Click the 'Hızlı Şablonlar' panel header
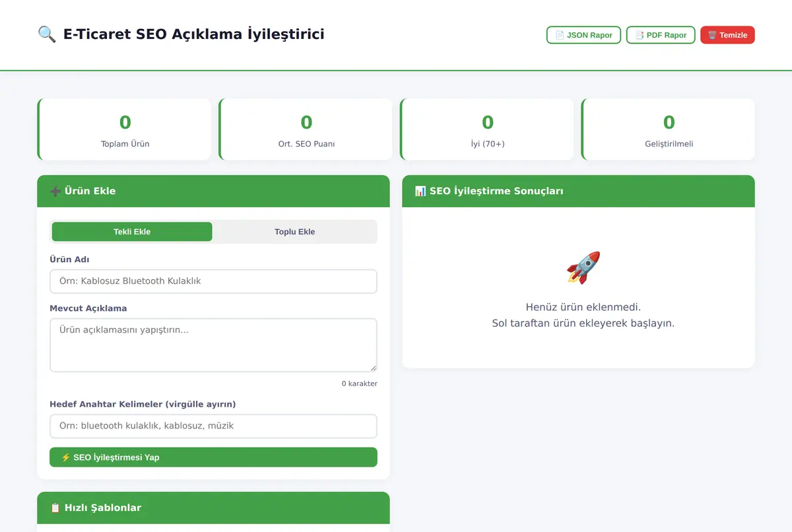The height and width of the screenshot is (532, 792). pyautogui.click(x=213, y=508)
